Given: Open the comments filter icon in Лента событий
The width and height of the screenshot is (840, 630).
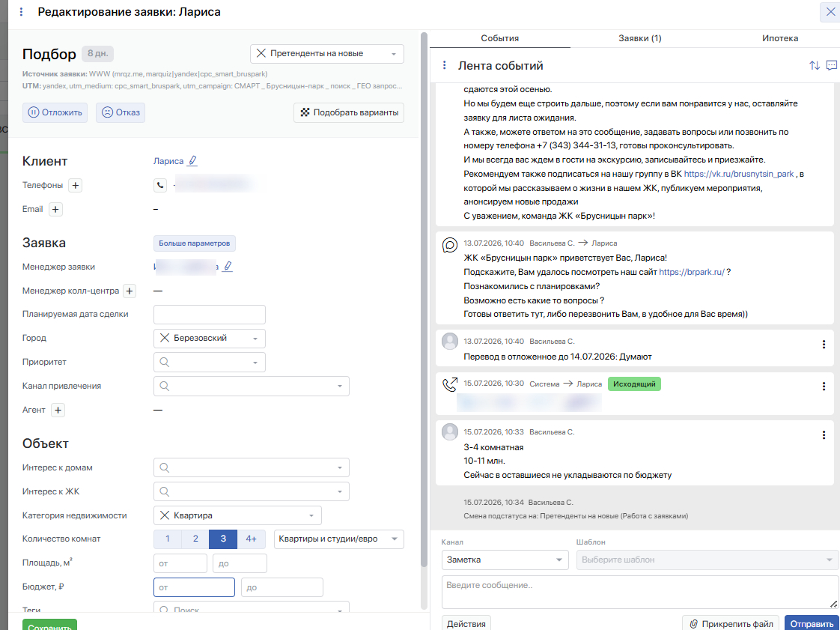Looking at the screenshot, I should coord(832,65).
